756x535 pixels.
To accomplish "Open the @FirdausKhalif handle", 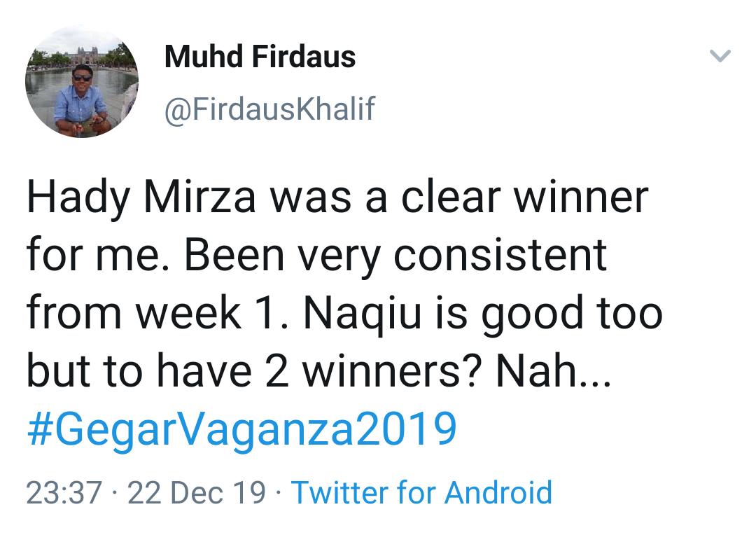I will pos(269,109).
